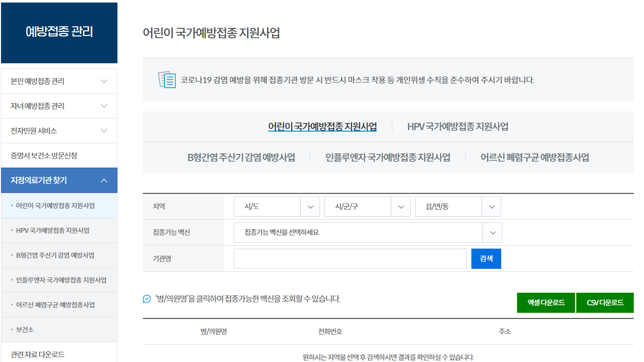Image resolution: width=644 pixels, height=362 pixels.
Task: Open the 접종가능 백신 selection dropdown
Action: click(368, 232)
